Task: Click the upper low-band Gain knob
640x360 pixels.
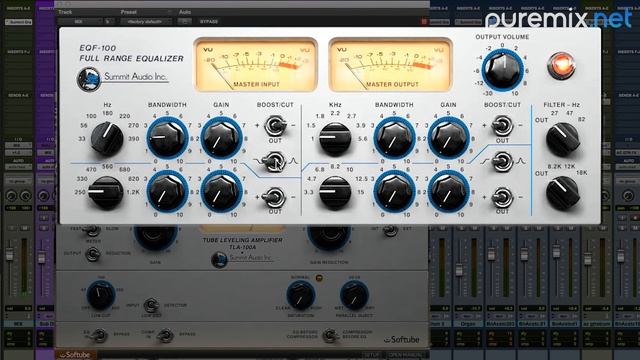Action: pos(221,138)
